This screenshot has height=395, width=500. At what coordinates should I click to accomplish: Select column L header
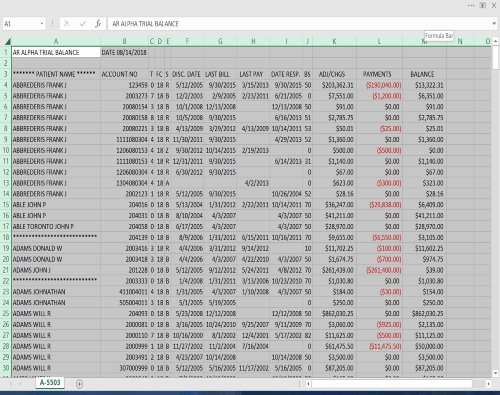[379, 41]
